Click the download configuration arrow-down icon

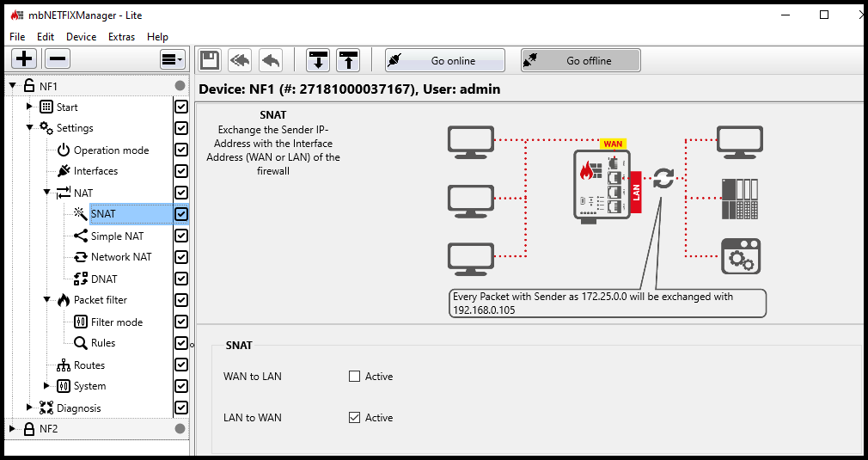pyautogui.click(x=318, y=60)
